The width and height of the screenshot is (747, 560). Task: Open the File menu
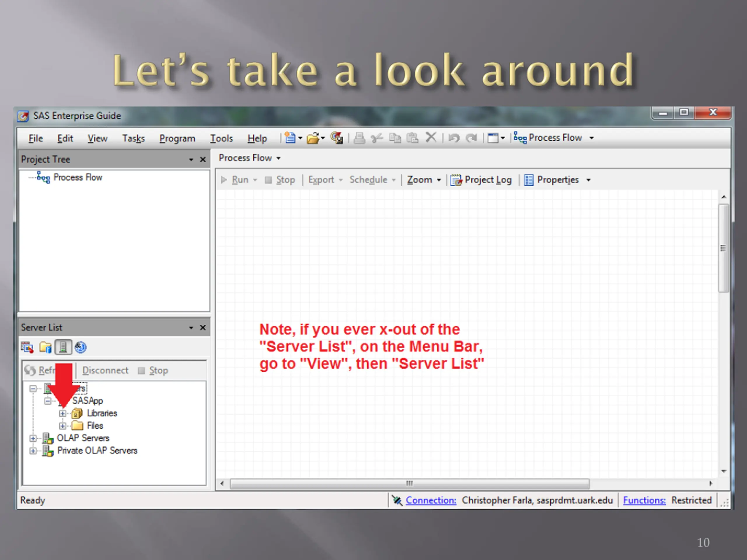click(36, 139)
